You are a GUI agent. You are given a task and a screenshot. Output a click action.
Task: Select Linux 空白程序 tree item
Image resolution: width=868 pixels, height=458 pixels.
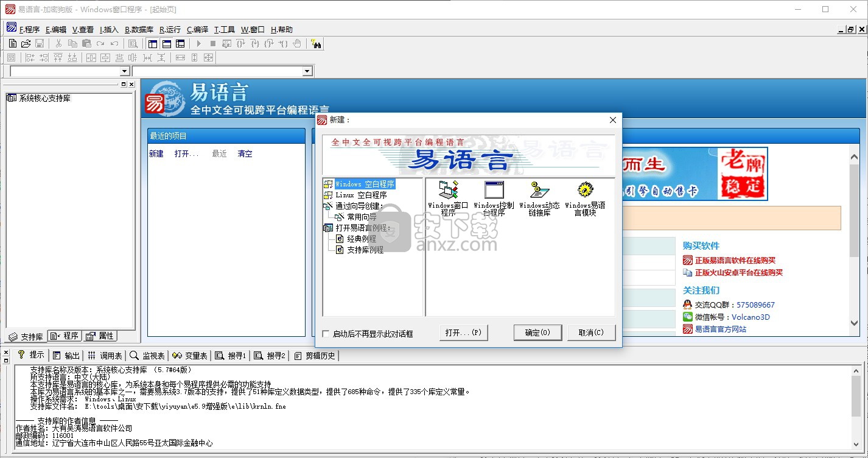pyautogui.click(x=361, y=195)
